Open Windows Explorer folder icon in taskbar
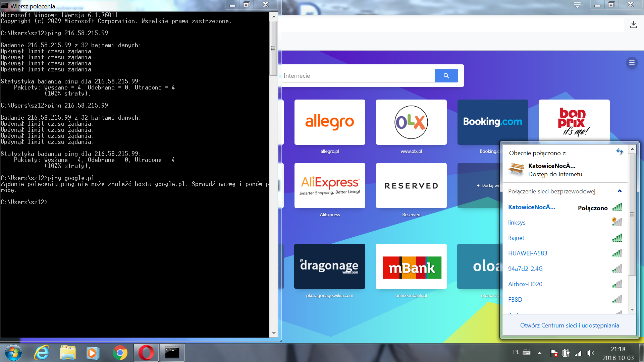Viewport: 644px width, 362px height. (x=68, y=353)
